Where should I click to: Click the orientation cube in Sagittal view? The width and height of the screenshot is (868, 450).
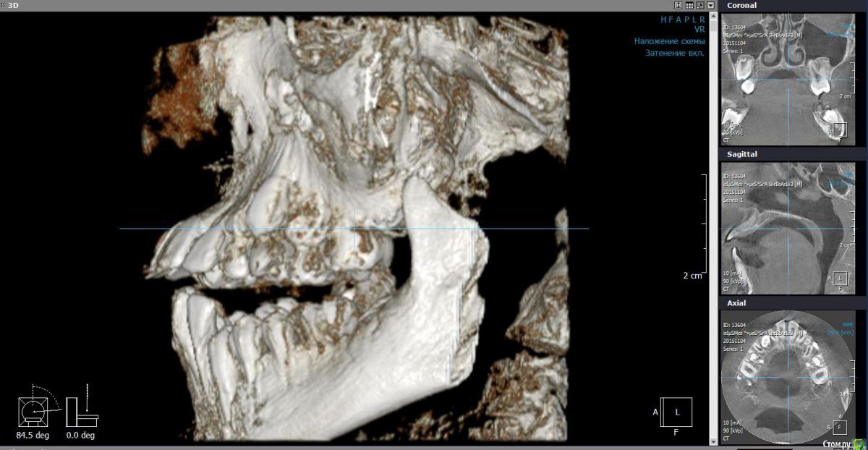coord(840,278)
